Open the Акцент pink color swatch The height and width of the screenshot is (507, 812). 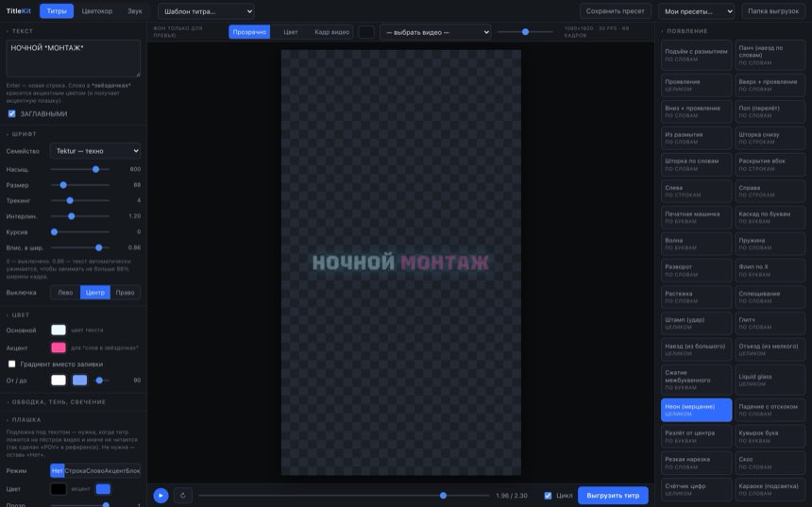click(59, 347)
